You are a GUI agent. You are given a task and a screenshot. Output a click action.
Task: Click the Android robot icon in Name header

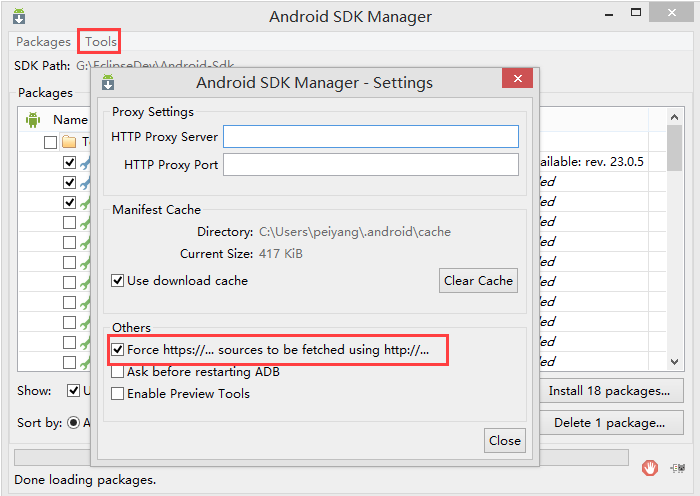pos(33,120)
